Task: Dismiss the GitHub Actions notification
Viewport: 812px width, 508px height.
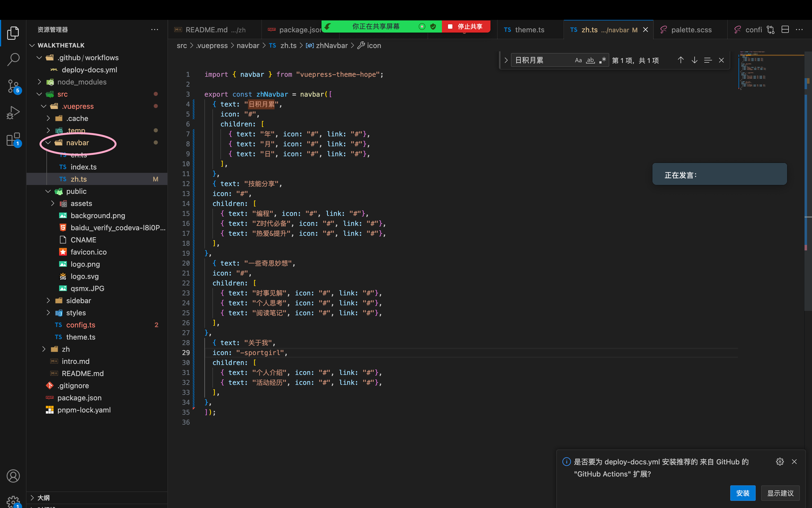Action: click(x=794, y=462)
